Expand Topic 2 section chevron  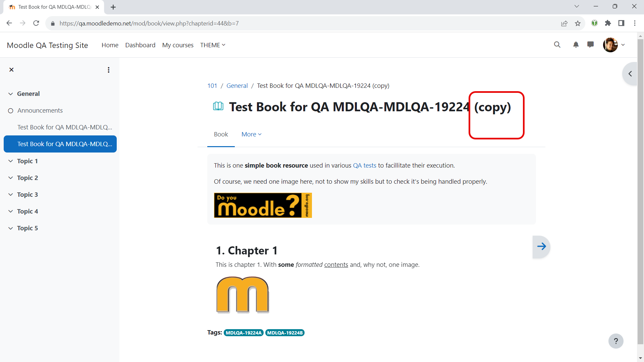(x=10, y=178)
